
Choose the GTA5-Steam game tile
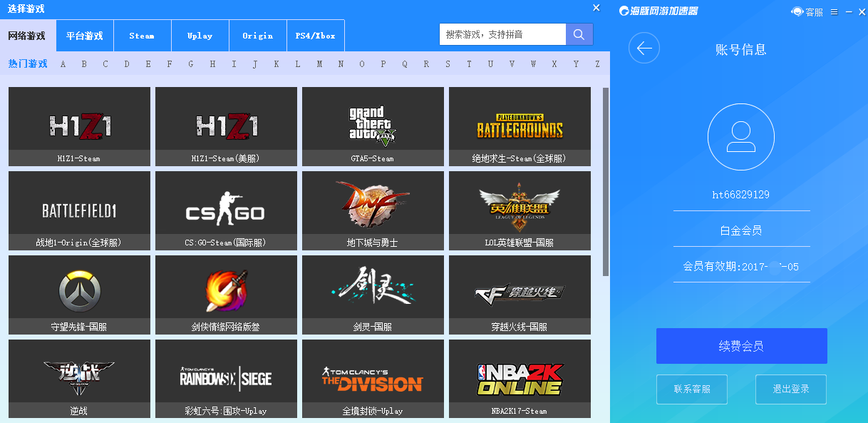tap(373, 126)
